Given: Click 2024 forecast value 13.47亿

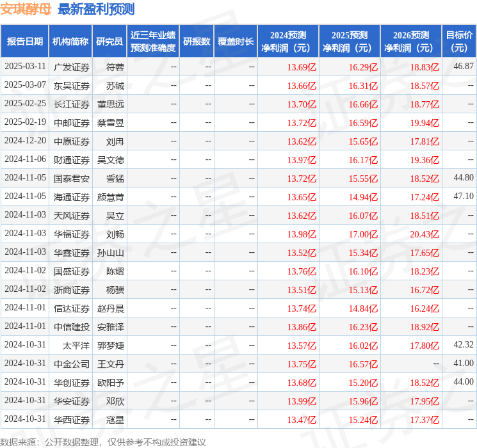Looking at the screenshot, I should point(302,420).
